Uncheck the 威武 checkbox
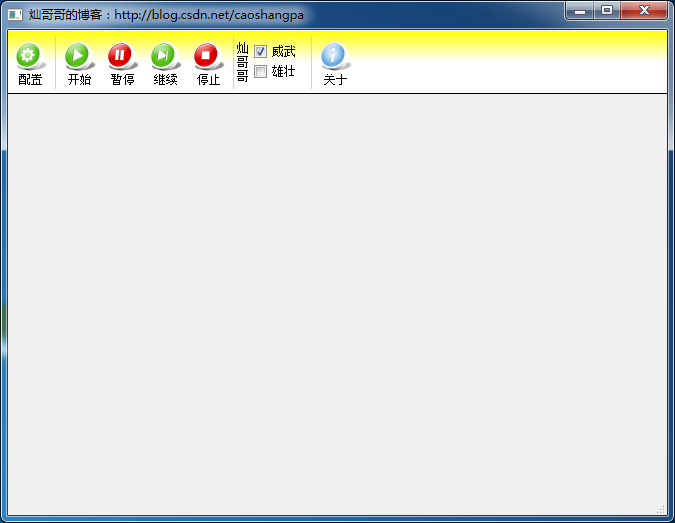675x523 pixels. point(260,52)
